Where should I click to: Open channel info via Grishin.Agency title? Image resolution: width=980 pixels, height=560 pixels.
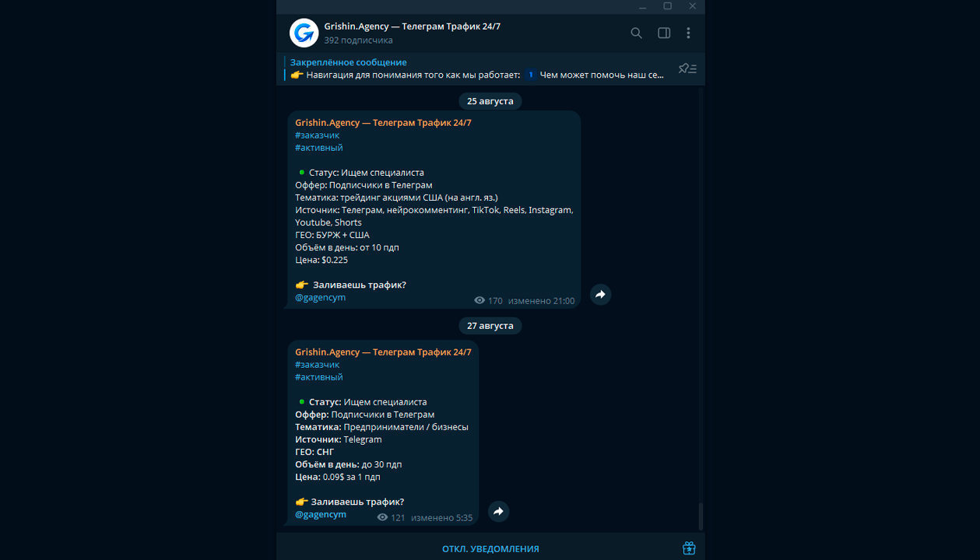pyautogui.click(x=413, y=26)
